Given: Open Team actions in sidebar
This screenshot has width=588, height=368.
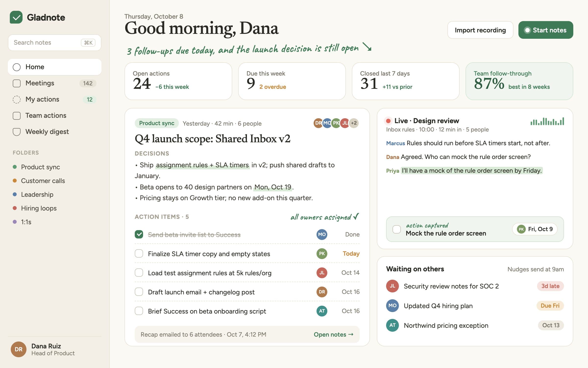Looking at the screenshot, I should (x=55, y=116).
